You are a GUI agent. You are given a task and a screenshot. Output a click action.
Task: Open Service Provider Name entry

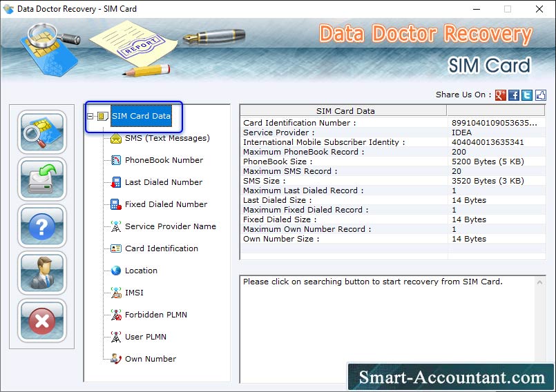click(170, 226)
